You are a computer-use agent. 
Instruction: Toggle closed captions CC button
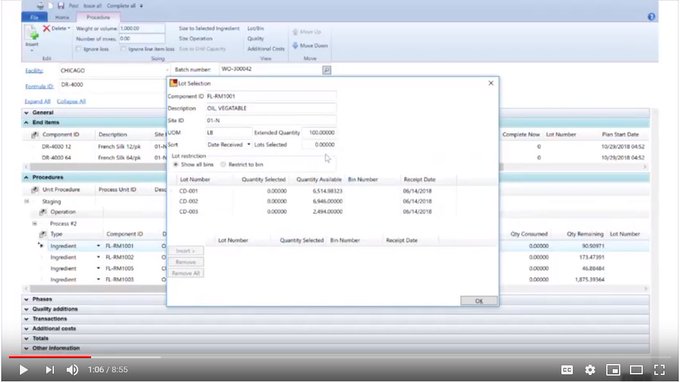tap(567, 369)
